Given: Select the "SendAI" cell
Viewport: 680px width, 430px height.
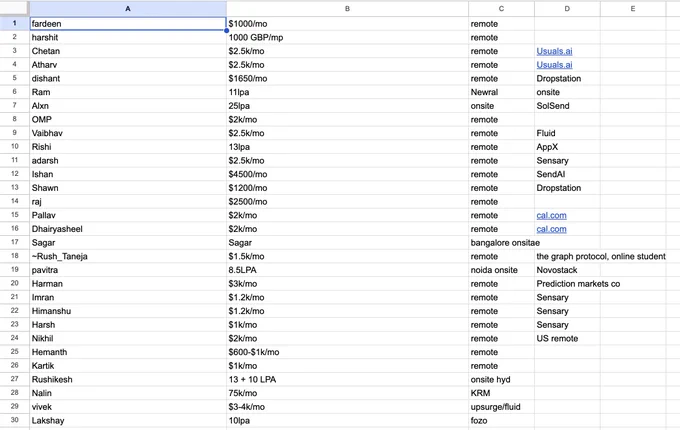Looking at the screenshot, I should tap(567, 174).
